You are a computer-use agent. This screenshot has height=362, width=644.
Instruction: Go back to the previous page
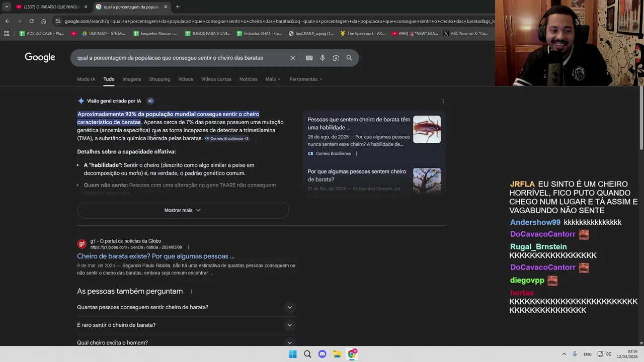point(7,21)
